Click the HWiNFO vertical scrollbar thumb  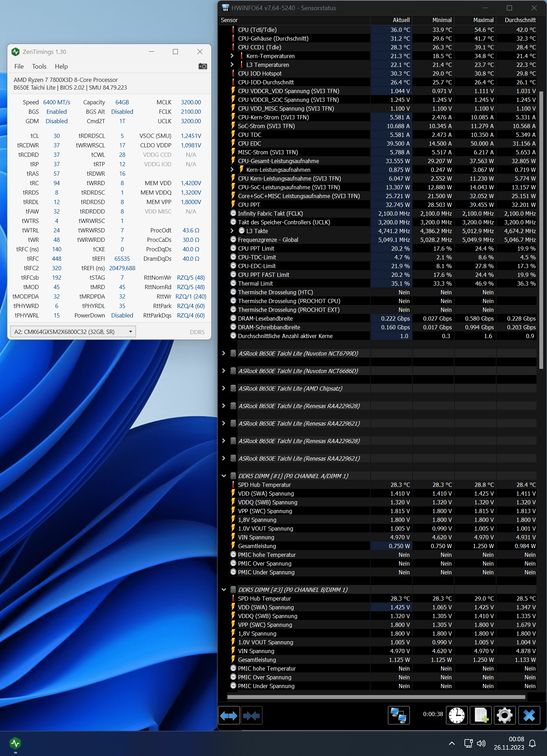coord(541,230)
